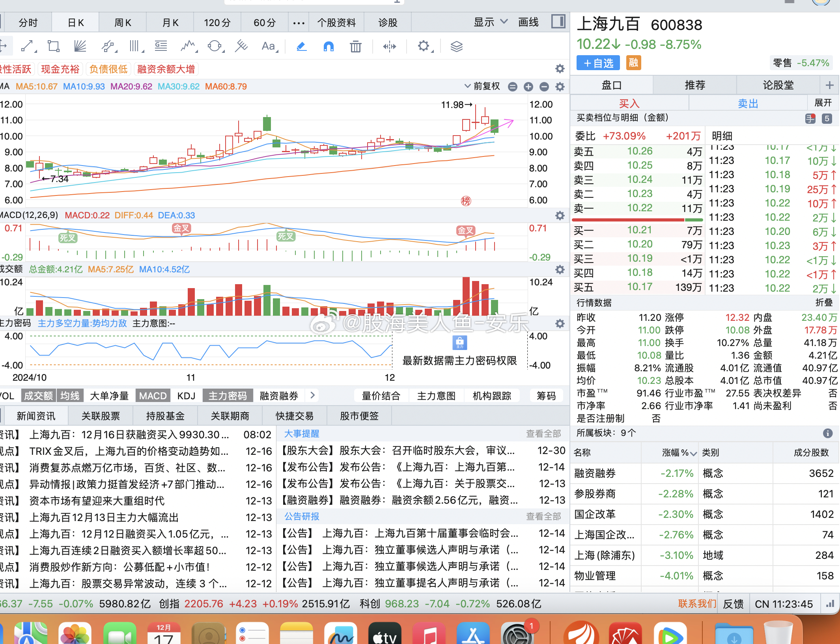The image size is (840, 644).
Task: Open the 个股资料 tab
Action: (x=336, y=23)
